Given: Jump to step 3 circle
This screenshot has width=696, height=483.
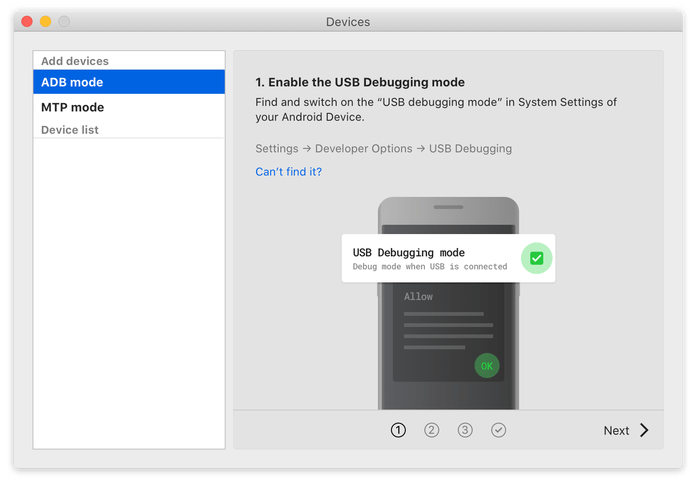Looking at the screenshot, I should pos(465,430).
